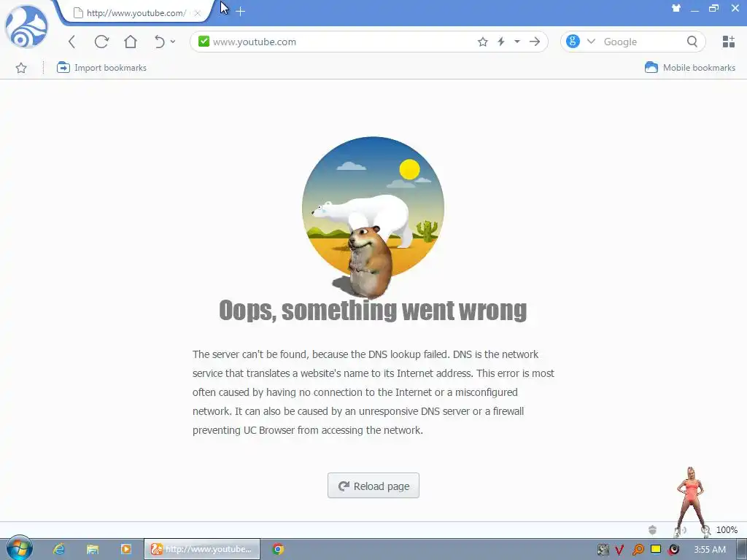The height and width of the screenshot is (560, 747).
Task: Minimize the browser window
Action: pyautogui.click(x=694, y=9)
